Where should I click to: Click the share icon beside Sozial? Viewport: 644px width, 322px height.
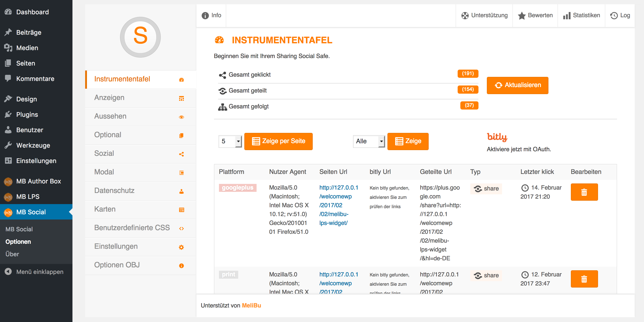[182, 154]
